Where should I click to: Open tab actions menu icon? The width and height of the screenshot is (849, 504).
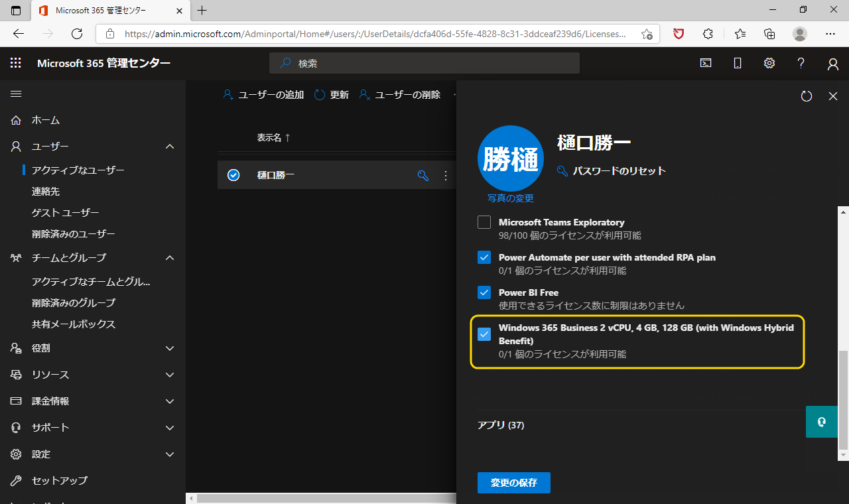[x=16, y=11]
